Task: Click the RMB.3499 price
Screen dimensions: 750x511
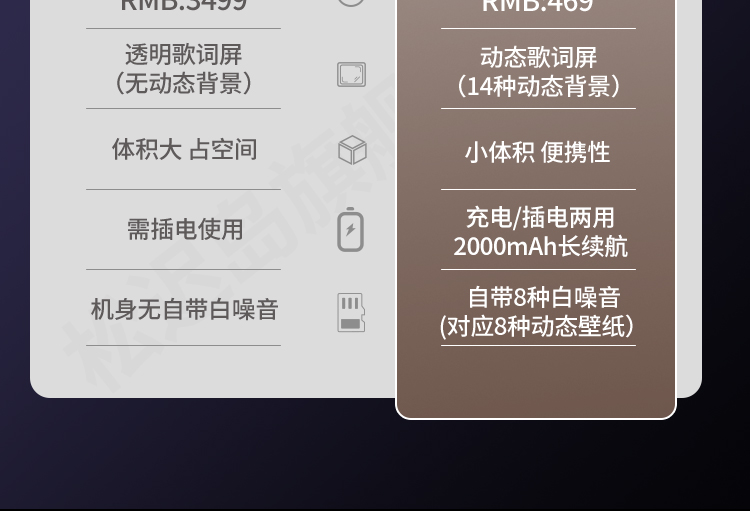Action: [184, 5]
